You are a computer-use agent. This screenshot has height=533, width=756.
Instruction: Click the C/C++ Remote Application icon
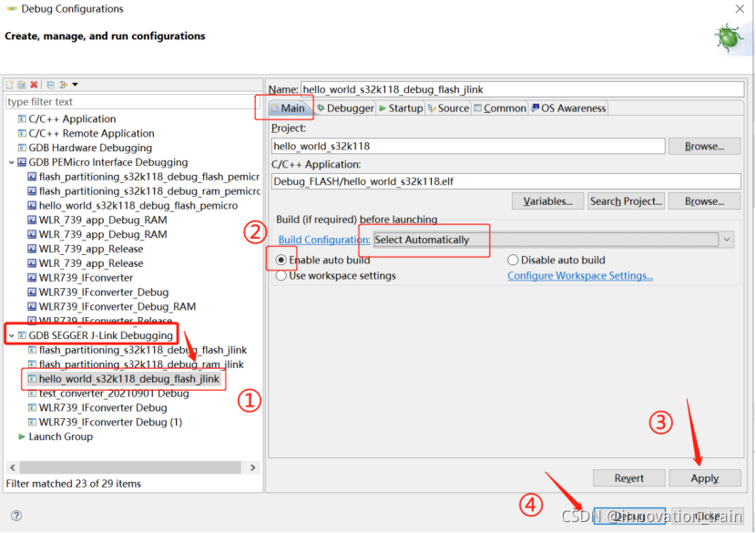(22, 133)
